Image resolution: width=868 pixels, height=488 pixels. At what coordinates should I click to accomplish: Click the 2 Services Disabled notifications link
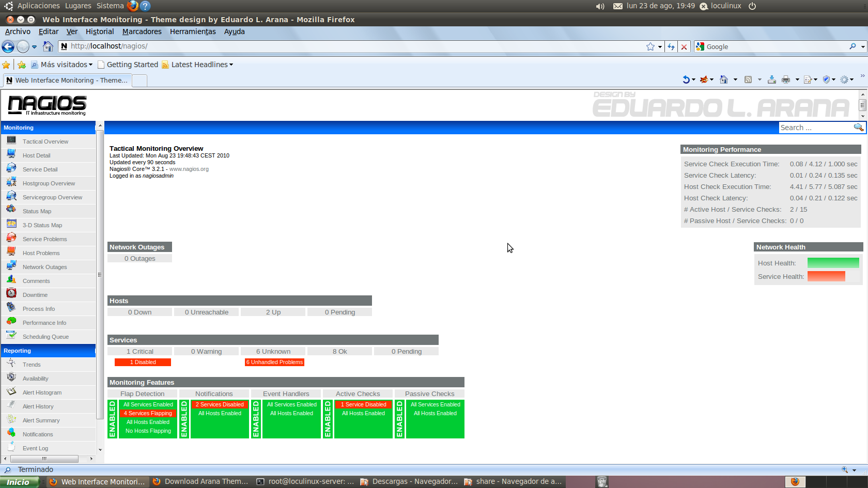220,404
